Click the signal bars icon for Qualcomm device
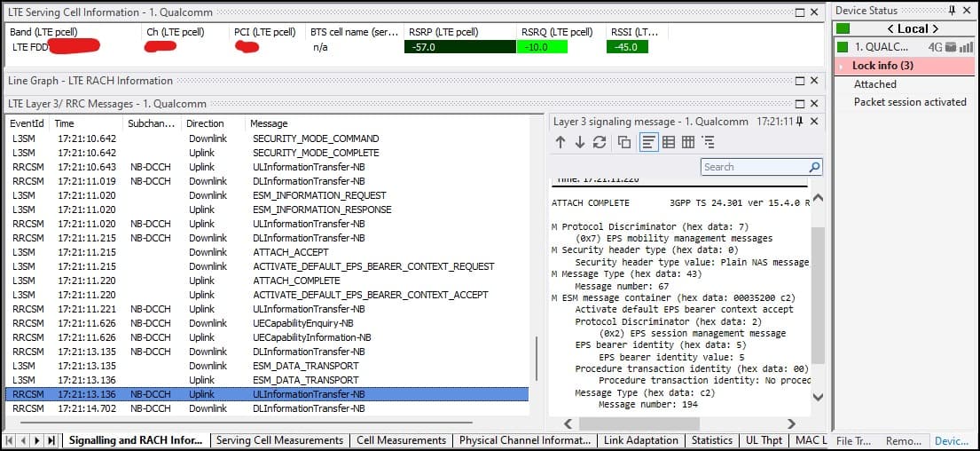 click(x=966, y=47)
